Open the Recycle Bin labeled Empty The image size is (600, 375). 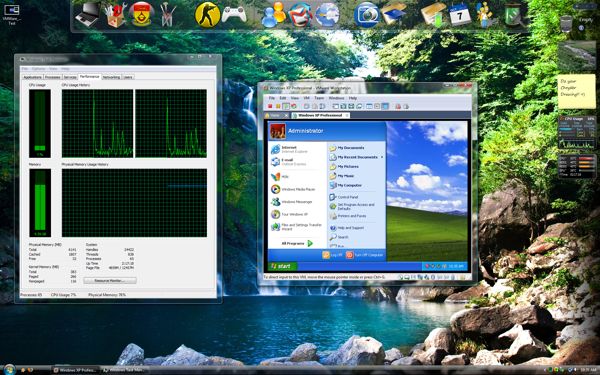point(567,23)
